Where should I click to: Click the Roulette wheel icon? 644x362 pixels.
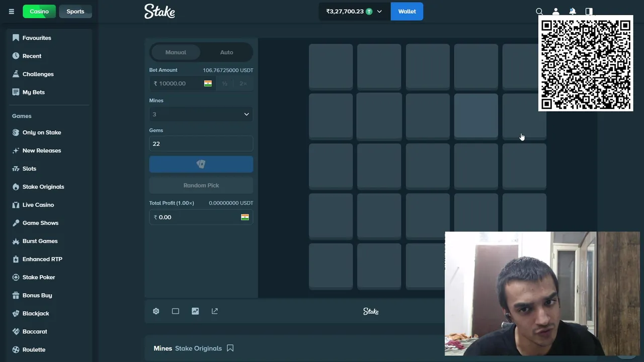click(16, 349)
